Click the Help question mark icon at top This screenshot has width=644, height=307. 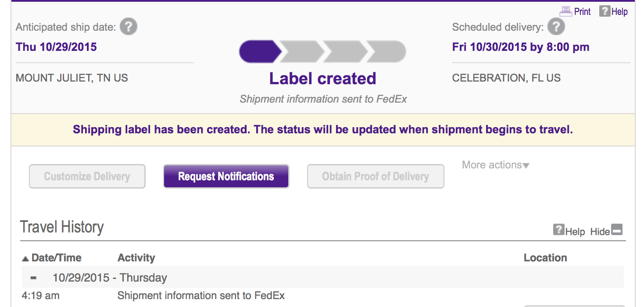[x=605, y=11]
